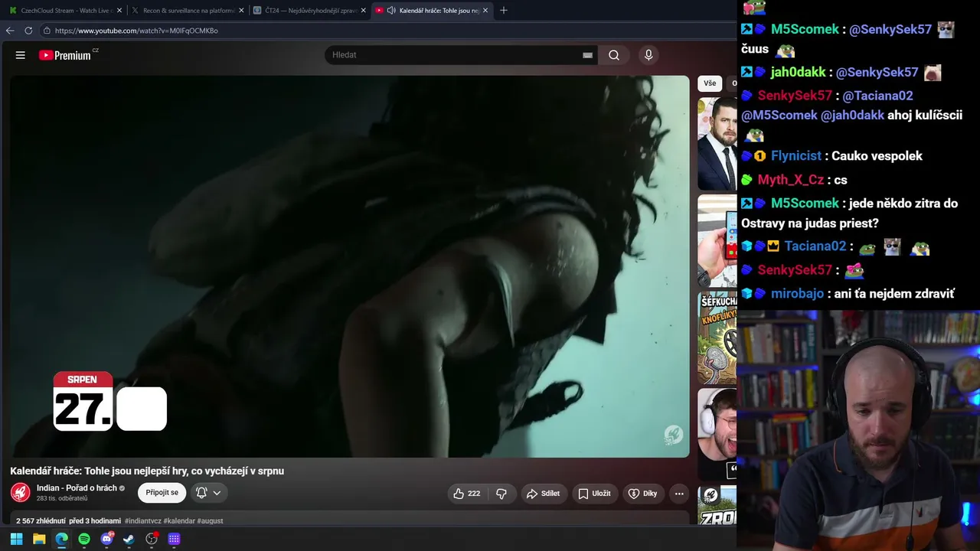Switch to the ČT24 news tab
Image resolution: width=980 pixels, height=551 pixels.
[310, 11]
